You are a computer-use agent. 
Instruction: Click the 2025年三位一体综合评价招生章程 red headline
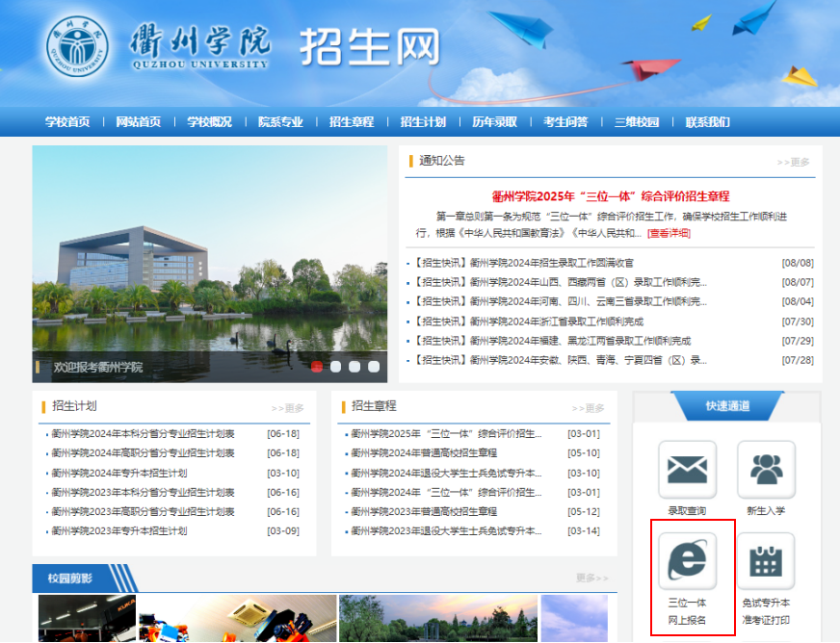(x=611, y=196)
